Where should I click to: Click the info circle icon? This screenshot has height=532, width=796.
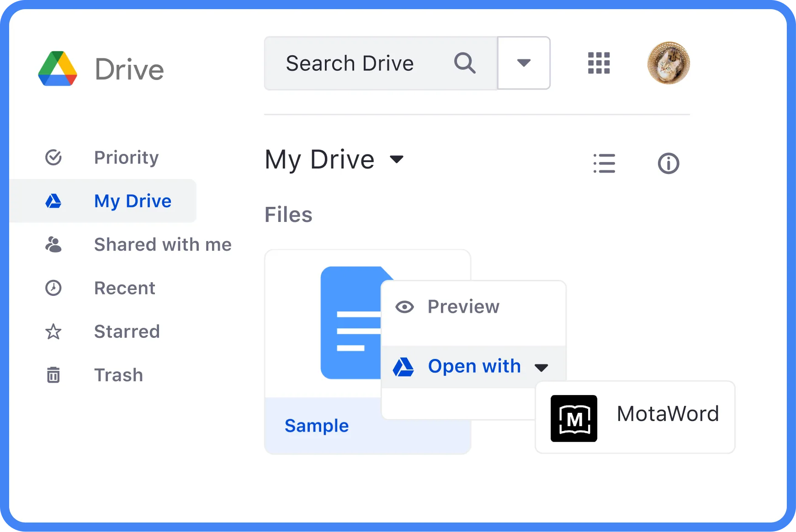coord(669,163)
